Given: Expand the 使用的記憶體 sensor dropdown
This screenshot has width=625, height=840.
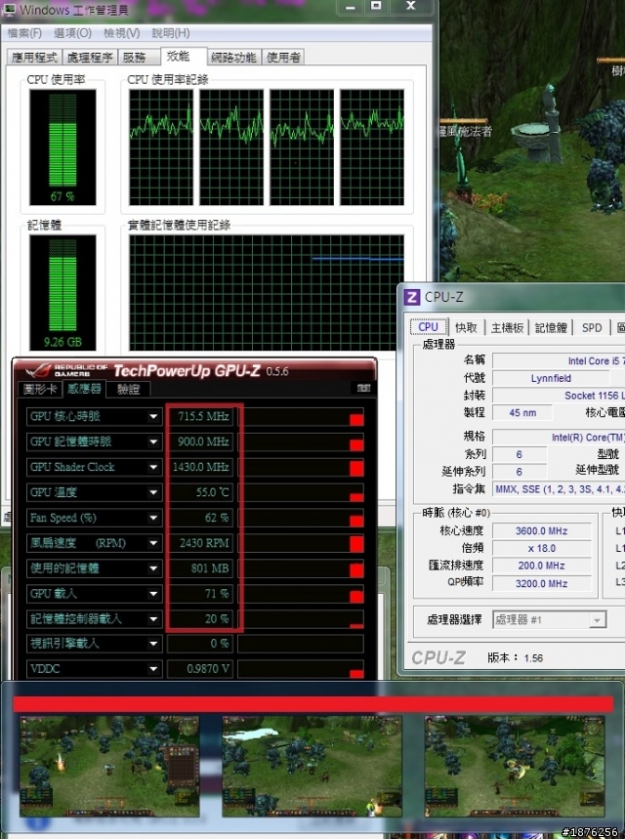Looking at the screenshot, I should tap(153, 567).
